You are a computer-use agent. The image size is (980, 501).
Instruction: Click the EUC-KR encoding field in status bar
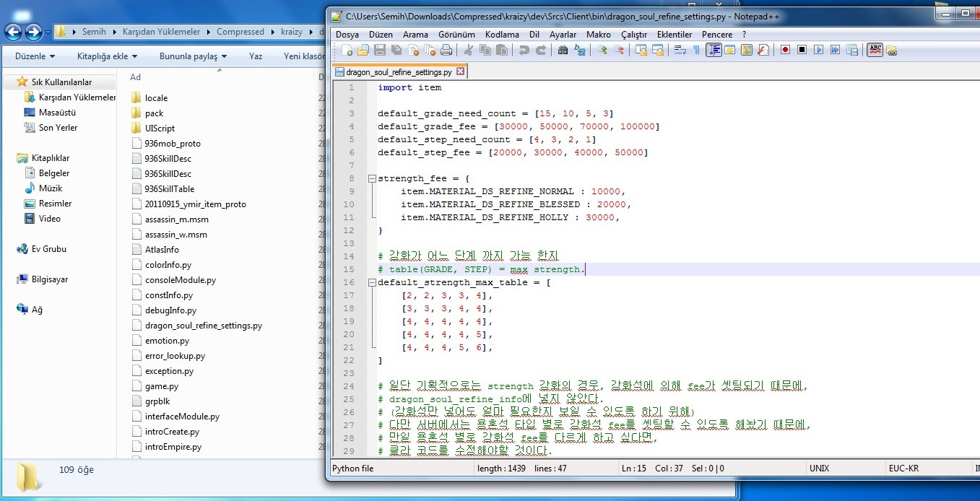pos(903,469)
